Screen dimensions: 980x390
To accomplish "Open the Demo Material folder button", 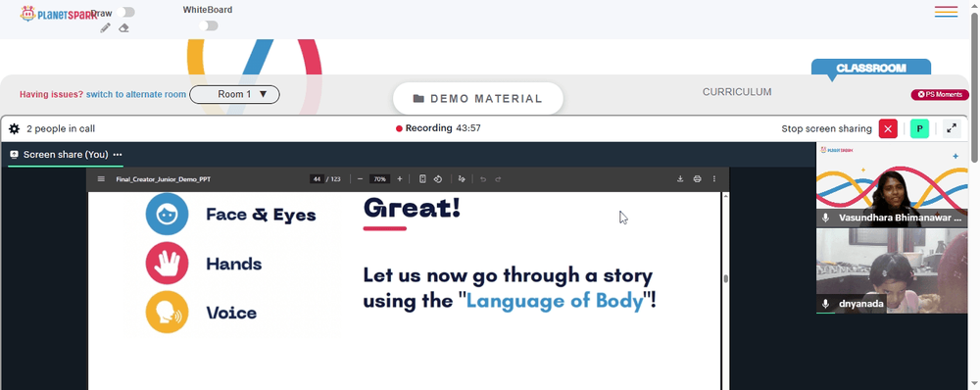I will [478, 99].
